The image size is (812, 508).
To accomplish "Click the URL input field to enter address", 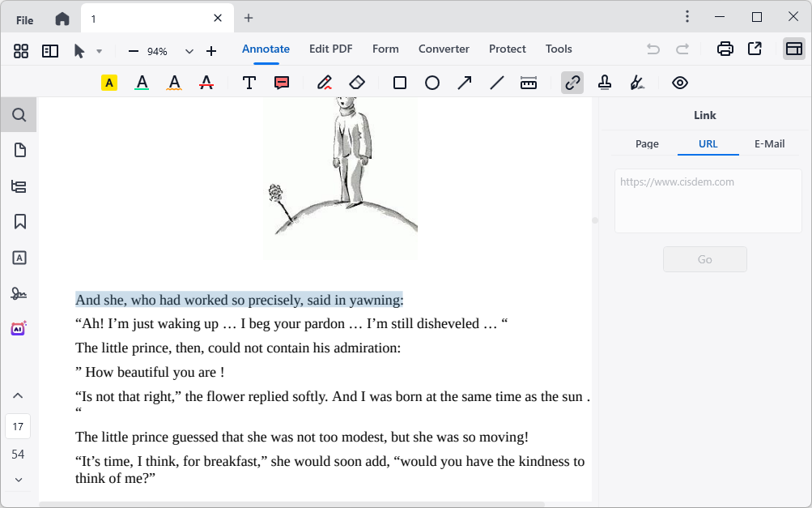I will (x=708, y=201).
